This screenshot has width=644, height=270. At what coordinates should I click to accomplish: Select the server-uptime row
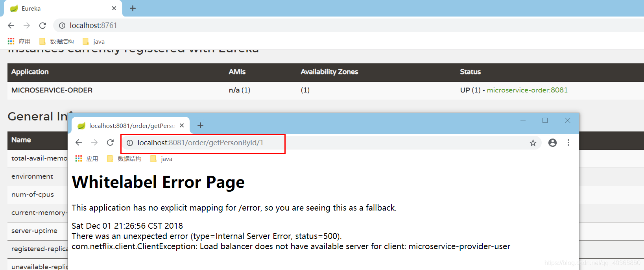[37, 231]
